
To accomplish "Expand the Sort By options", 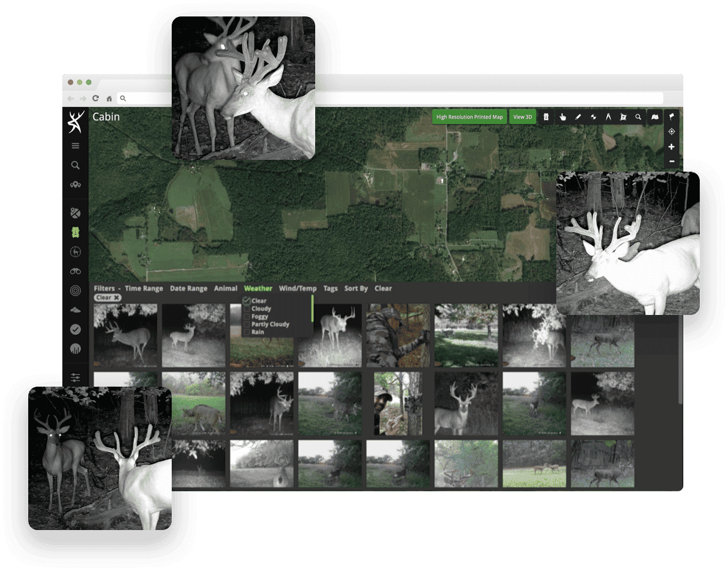I will coord(356,289).
